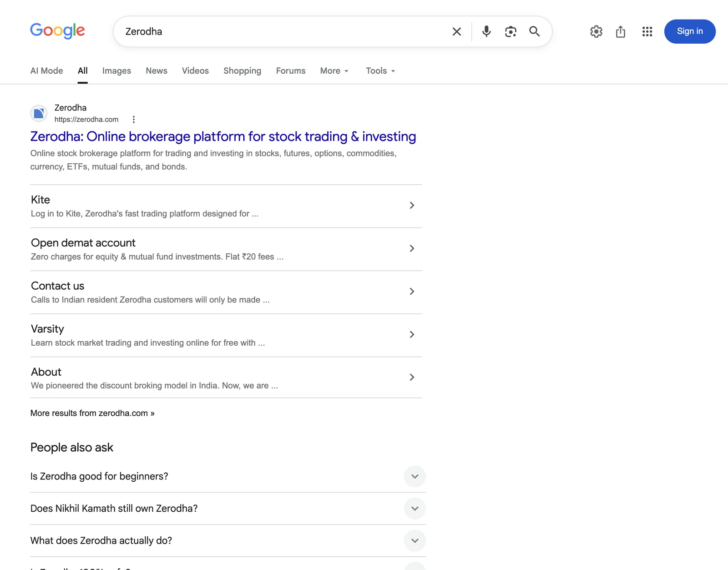Click the Zerodha site name above URL
Viewport: 728px width, 570px height.
pos(71,108)
